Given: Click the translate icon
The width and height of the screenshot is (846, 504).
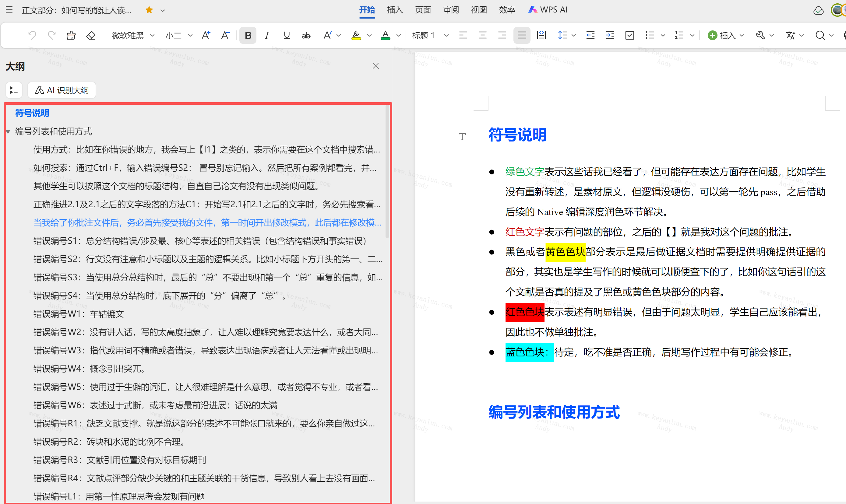Looking at the screenshot, I should (x=791, y=35).
